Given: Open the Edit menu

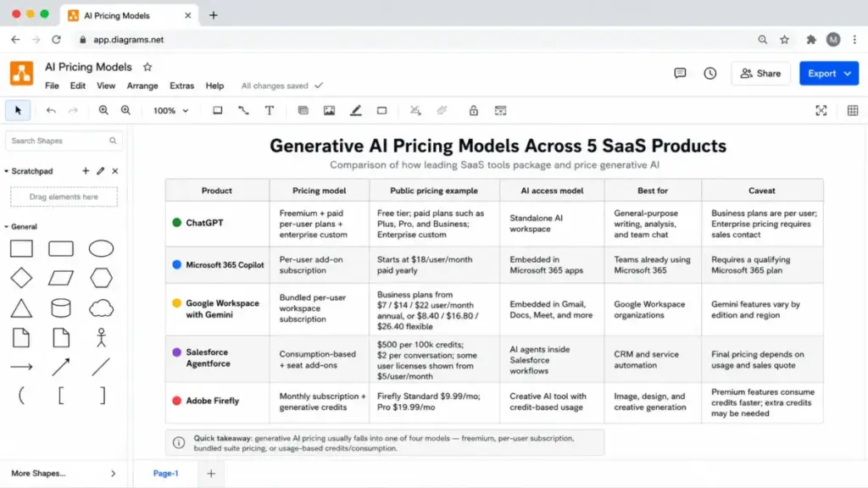Looking at the screenshot, I should 77,86.
